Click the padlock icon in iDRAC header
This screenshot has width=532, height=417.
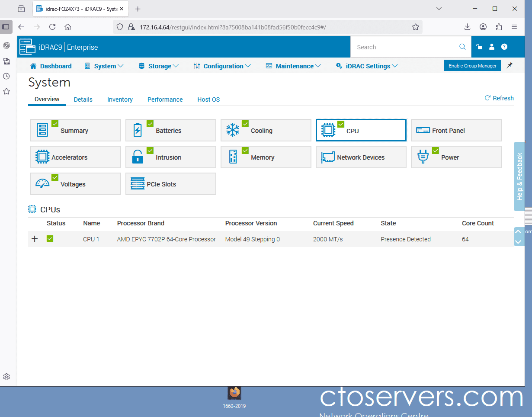[479, 47]
